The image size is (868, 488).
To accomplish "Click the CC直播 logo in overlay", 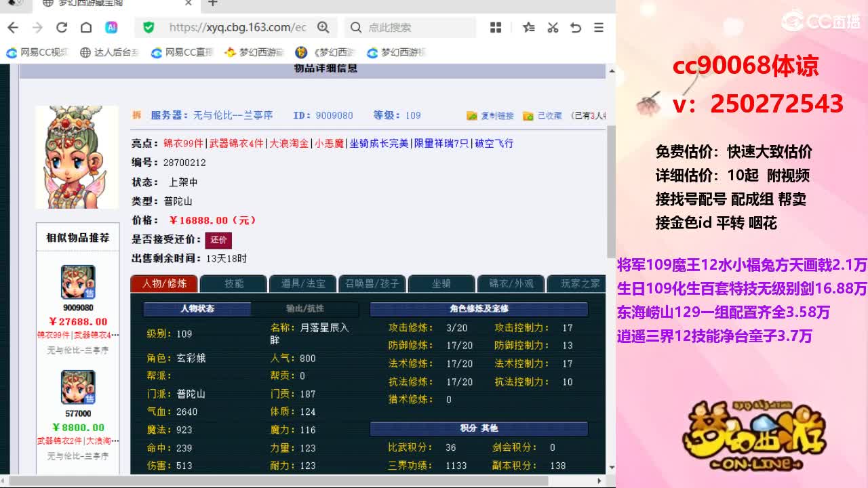I will pos(821,20).
